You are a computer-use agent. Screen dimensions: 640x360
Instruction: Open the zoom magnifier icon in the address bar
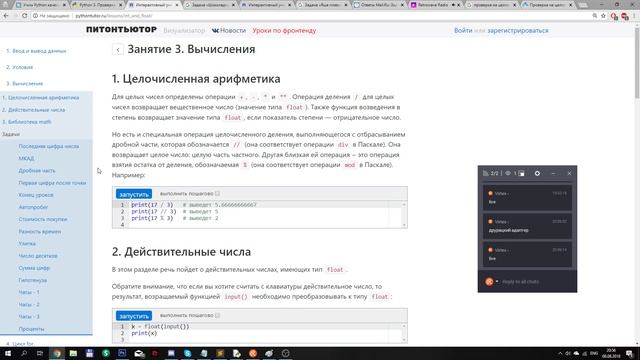(x=595, y=16)
